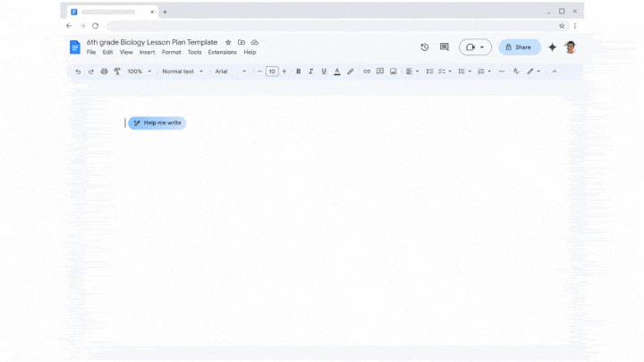Open the 100% zoom dropdown
Screen dimensions: 644x362
pyautogui.click(x=138, y=72)
